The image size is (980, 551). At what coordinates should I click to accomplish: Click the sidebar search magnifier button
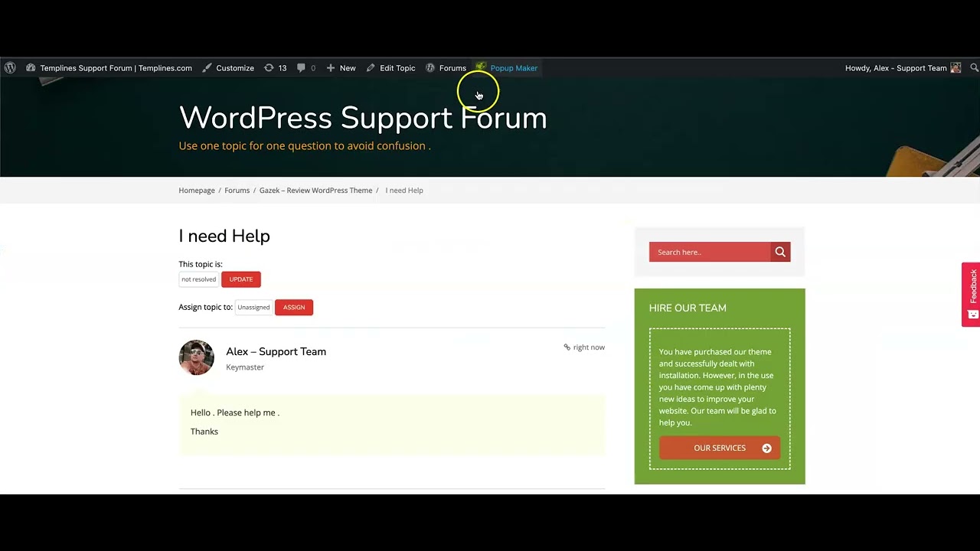(780, 252)
